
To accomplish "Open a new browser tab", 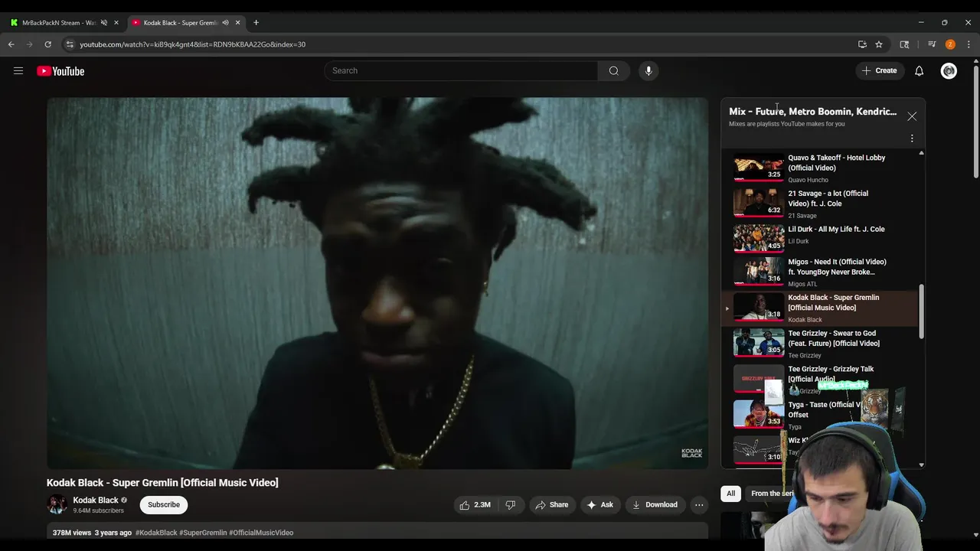I will 256,22.
